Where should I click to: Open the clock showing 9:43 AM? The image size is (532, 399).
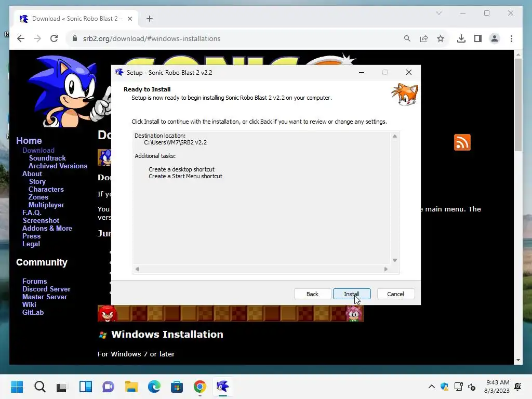pos(497,387)
